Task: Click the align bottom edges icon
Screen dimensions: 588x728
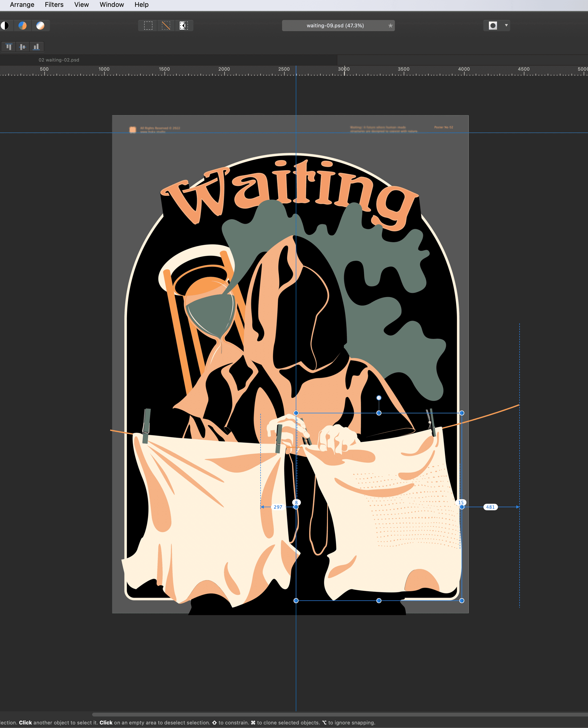Action: (36, 47)
